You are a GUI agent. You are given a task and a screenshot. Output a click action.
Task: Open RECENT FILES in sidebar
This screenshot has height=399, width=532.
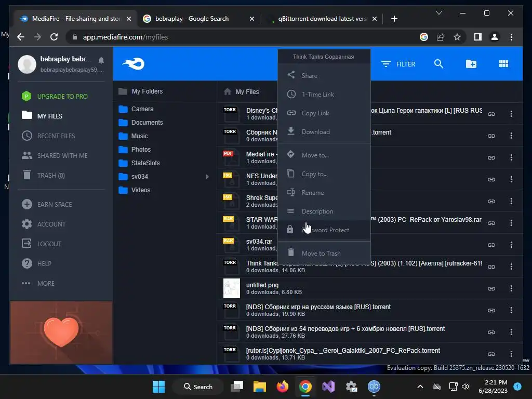[x=48, y=136]
